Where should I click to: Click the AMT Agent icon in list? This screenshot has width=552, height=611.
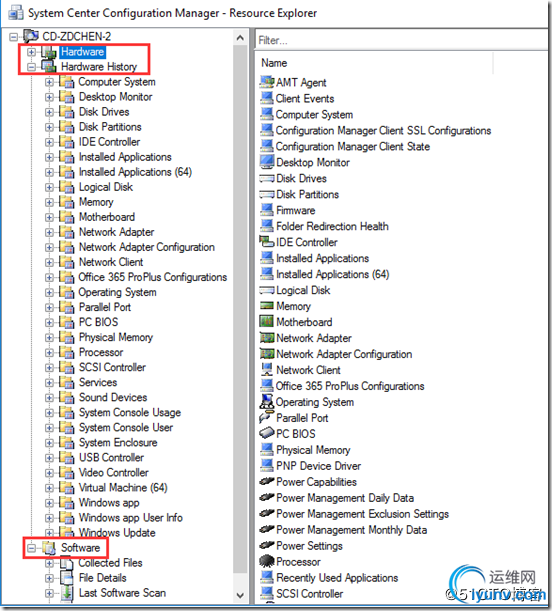(267, 82)
